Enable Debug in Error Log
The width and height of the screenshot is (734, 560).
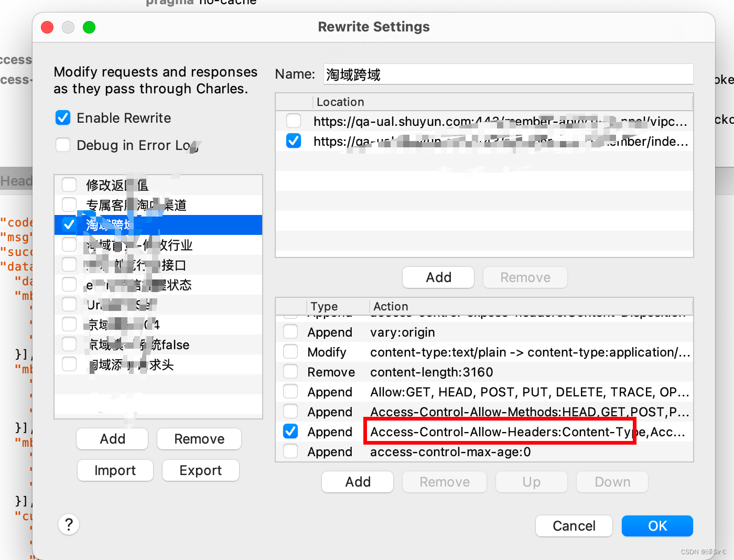coord(62,145)
